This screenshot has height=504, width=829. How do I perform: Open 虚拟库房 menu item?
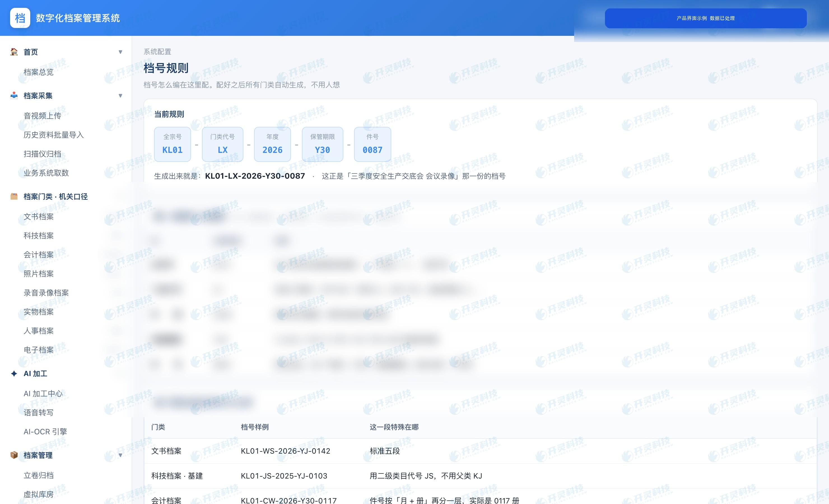pos(39,494)
